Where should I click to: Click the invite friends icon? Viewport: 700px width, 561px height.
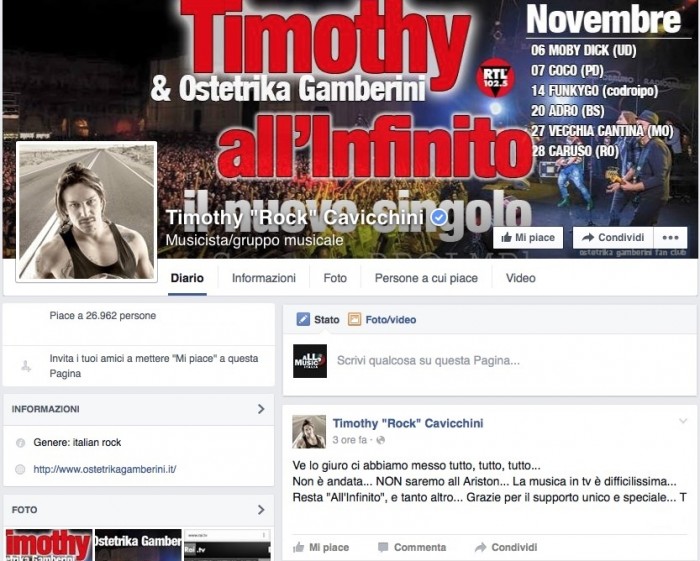tap(26, 366)
